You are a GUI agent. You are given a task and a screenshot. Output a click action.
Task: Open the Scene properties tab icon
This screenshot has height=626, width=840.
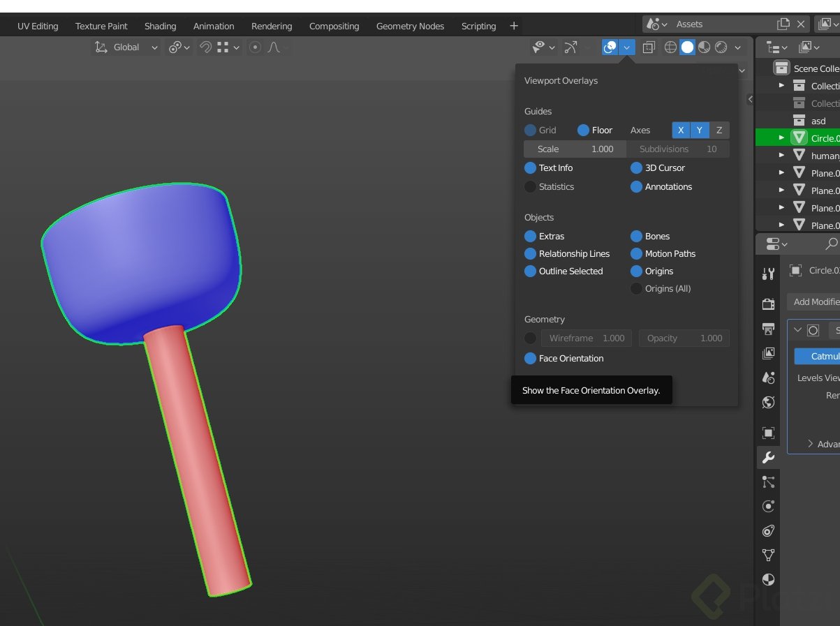click(x=769, y=378)
